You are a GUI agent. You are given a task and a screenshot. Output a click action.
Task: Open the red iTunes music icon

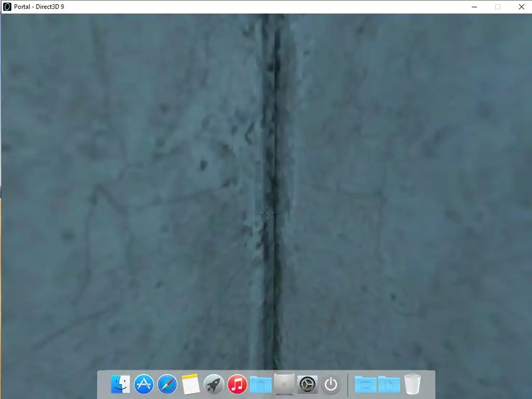(x=237, y=384)
